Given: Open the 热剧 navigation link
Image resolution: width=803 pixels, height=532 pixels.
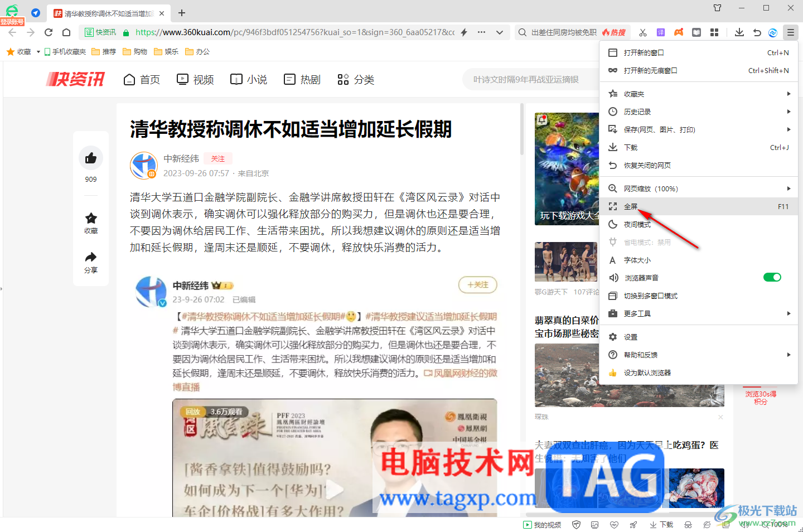Looking at the screenshot, I should point(302,80).
